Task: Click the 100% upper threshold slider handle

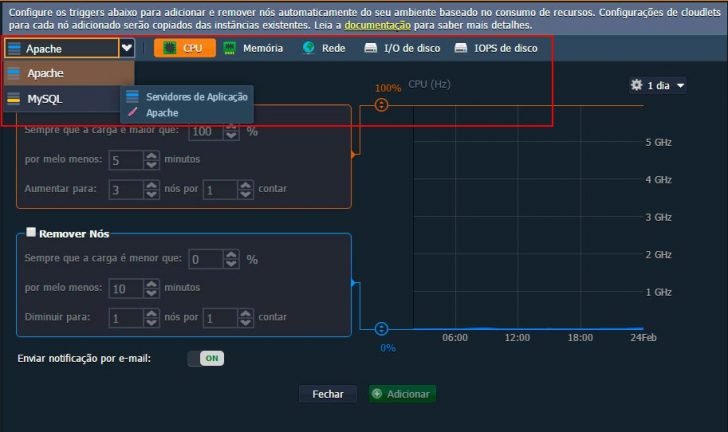Action: click(381, 105)
